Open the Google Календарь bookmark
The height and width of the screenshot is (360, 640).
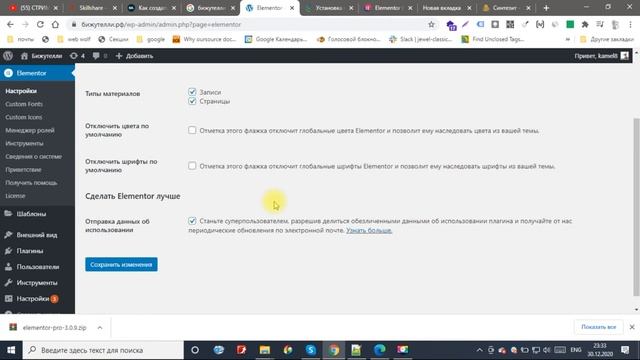[276, 39]
